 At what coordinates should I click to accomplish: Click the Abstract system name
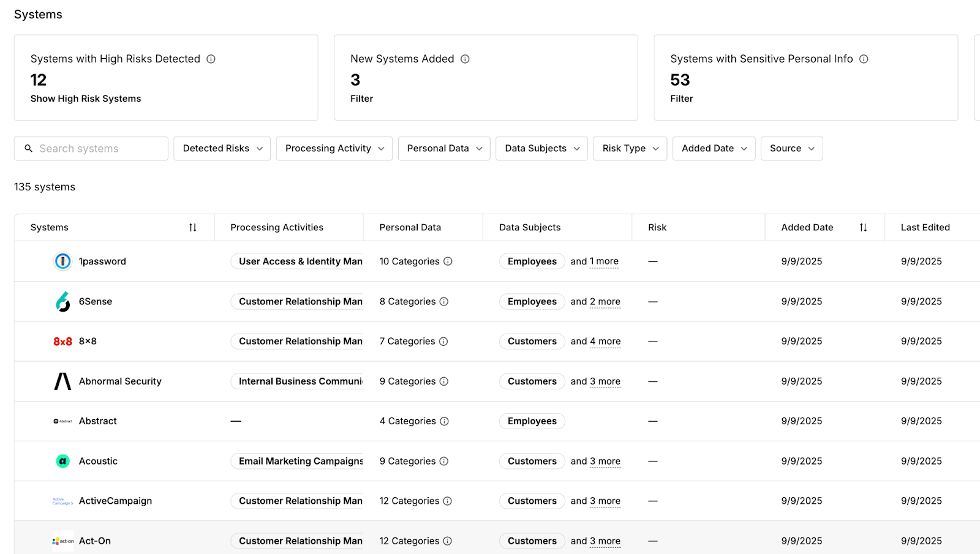tap(98, 421)
